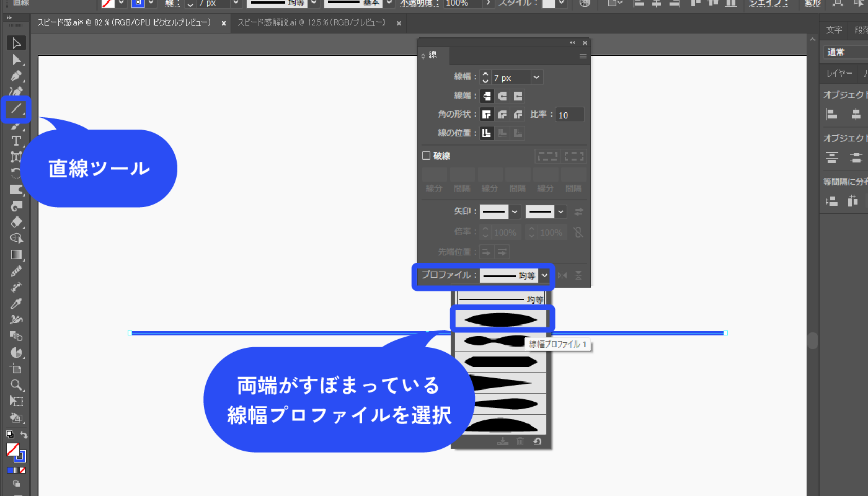The height and width of the screenshot is (496, 868).
Task: Select the Selection tool arrow
Action: coord(16,43)
